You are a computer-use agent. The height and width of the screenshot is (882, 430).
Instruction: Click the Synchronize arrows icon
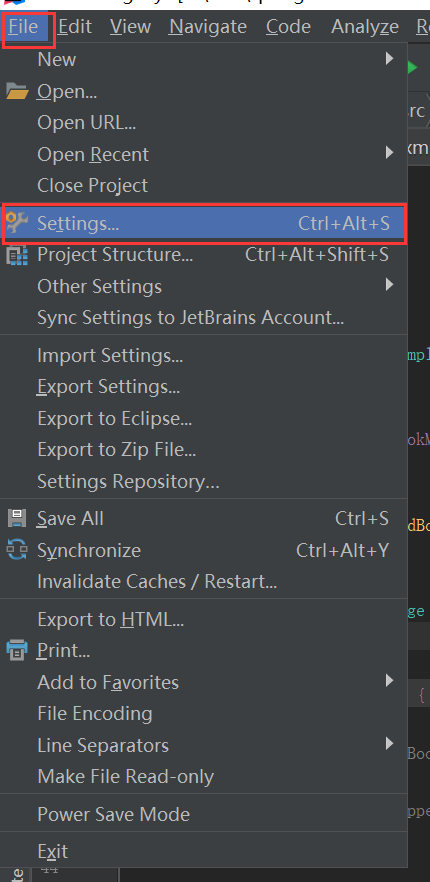(17, 550)
